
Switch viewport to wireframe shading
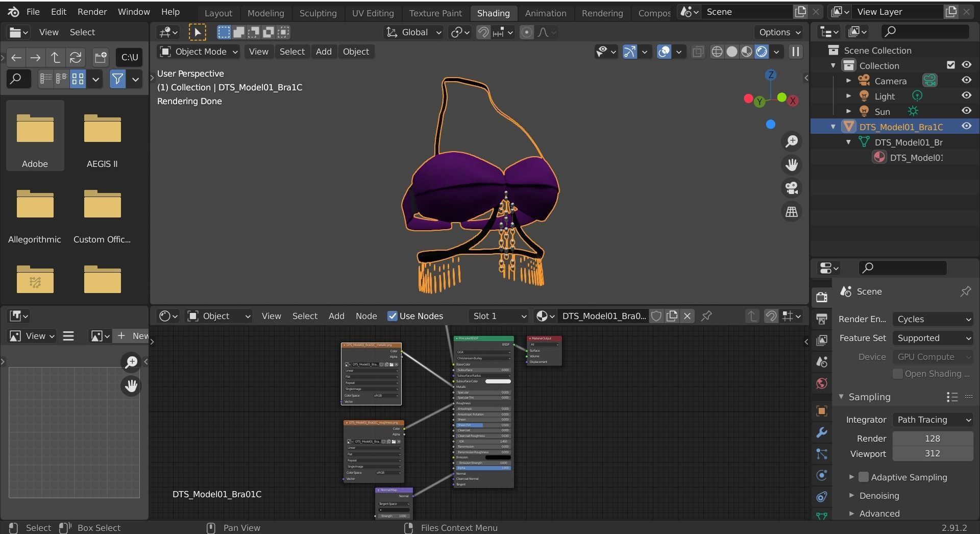[717, 52]
